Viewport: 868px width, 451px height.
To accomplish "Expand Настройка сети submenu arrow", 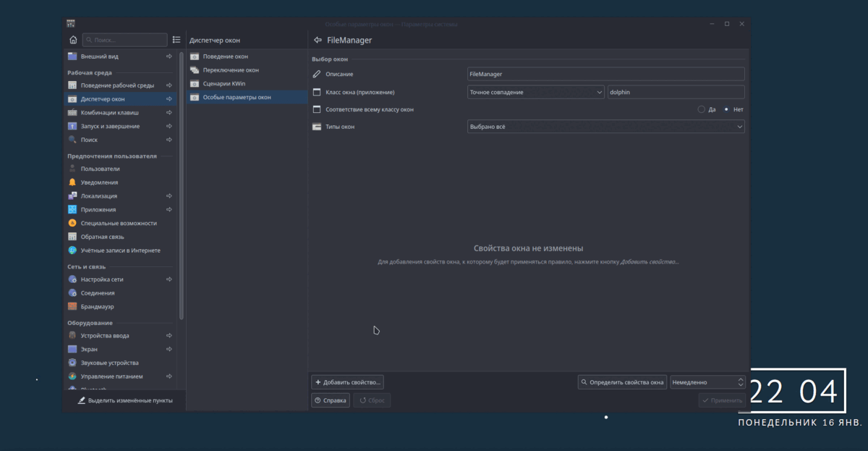I will pos(169,279).
